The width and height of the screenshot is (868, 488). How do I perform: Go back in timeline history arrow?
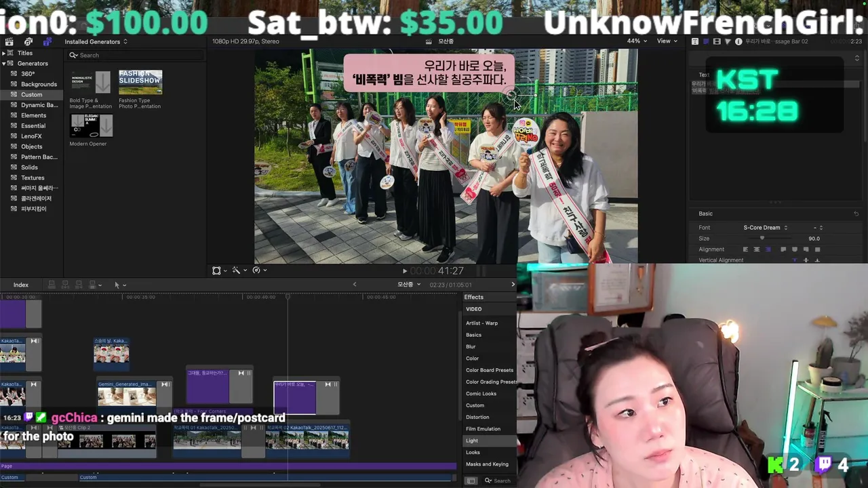click(x=354, y=285)
